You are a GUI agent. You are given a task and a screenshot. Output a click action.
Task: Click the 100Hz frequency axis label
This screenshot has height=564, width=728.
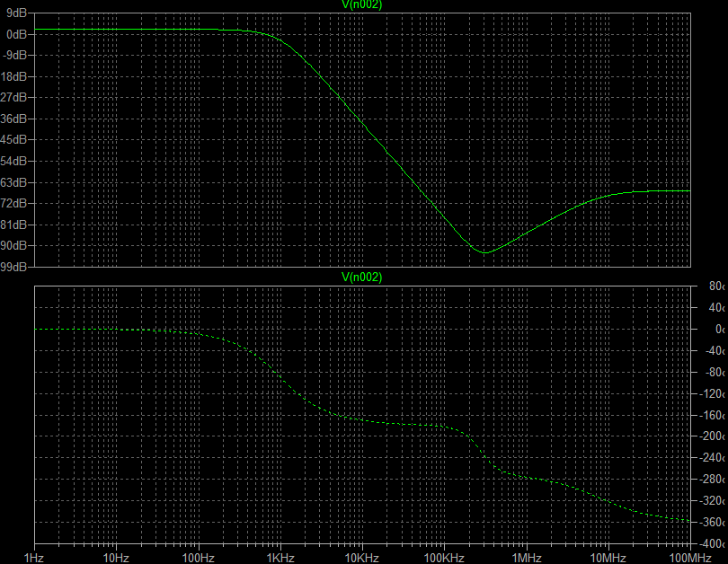click(x=198, y=557)
